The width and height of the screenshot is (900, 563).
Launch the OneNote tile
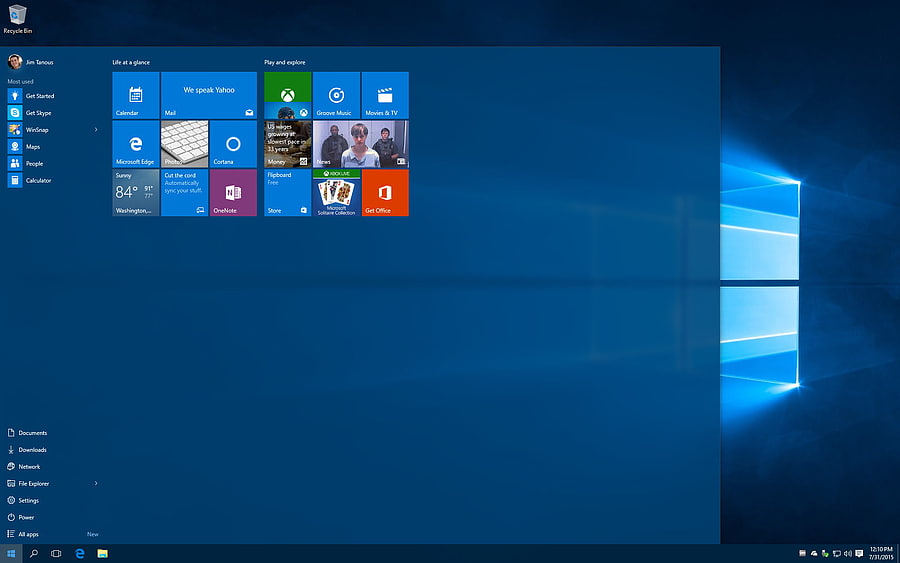233,193
